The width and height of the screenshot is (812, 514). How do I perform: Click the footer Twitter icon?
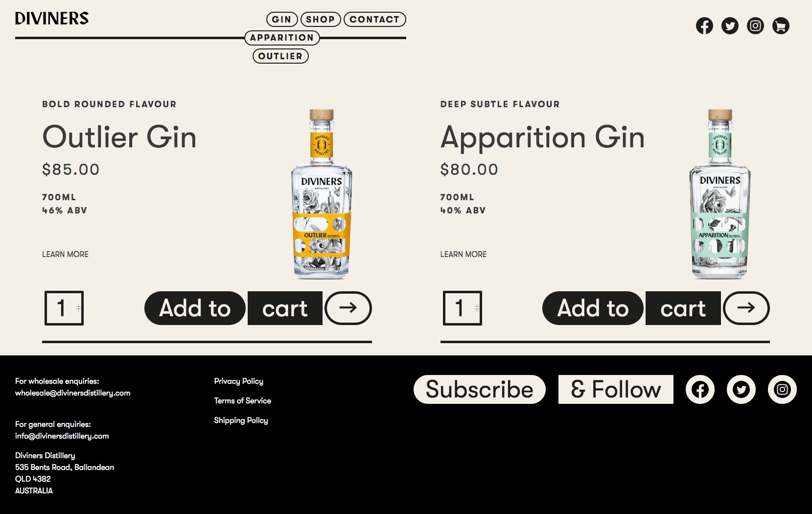click(x=741, y=390)
